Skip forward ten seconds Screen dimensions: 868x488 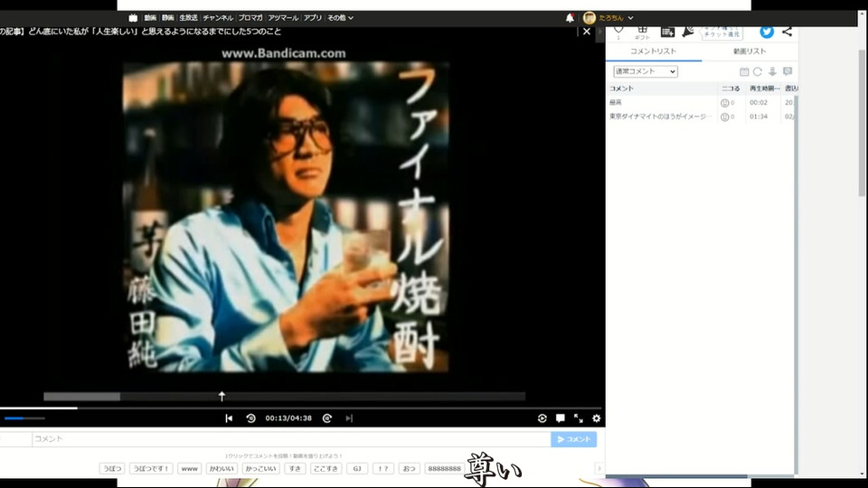(x=327, y=418)
